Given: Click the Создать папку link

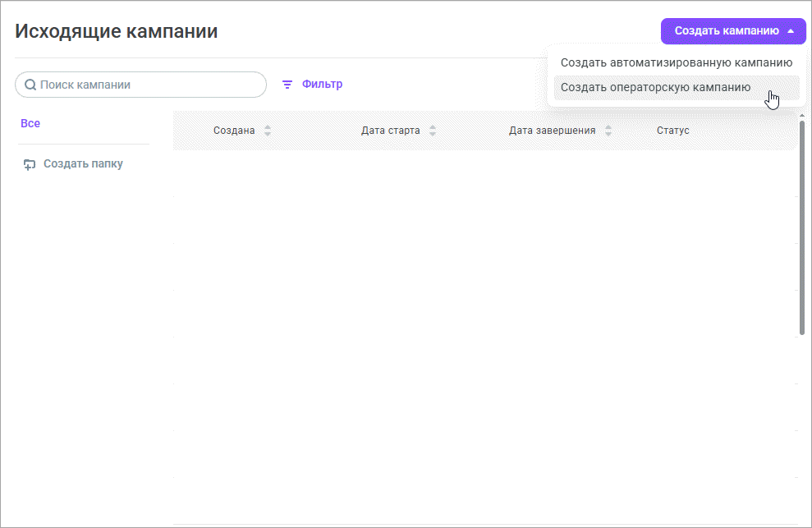Looking at the screenshot, I should 83,164.
